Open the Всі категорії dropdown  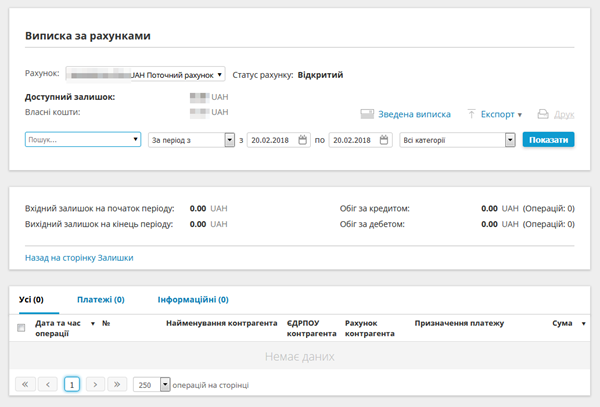point(457,140)
